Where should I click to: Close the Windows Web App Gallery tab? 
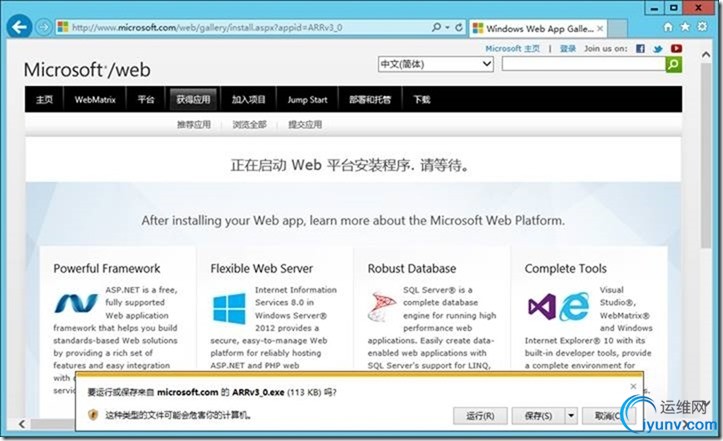600,29
